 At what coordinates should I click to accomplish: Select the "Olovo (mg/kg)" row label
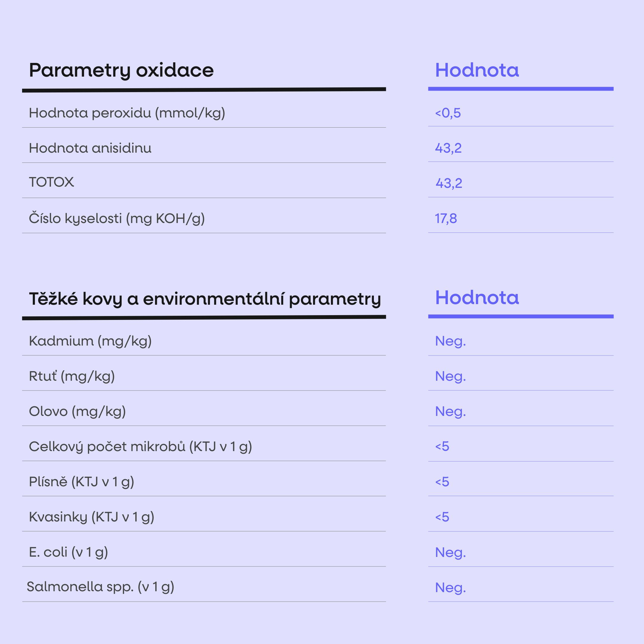[77, 411]
